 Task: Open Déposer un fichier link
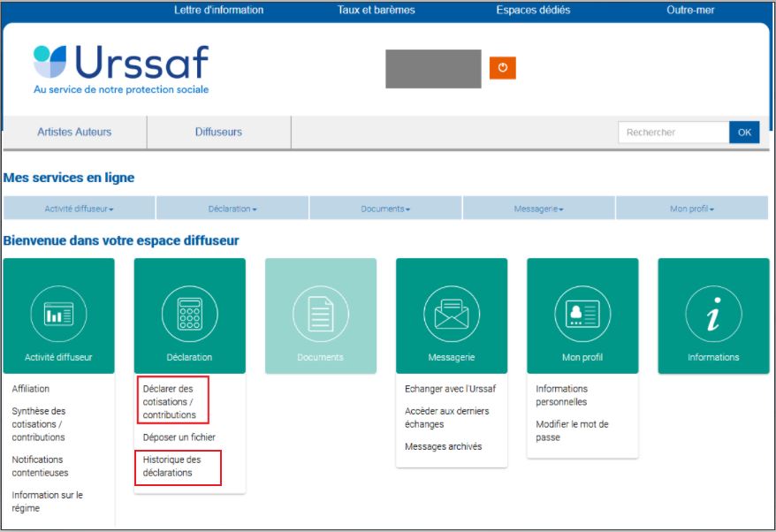179,437
